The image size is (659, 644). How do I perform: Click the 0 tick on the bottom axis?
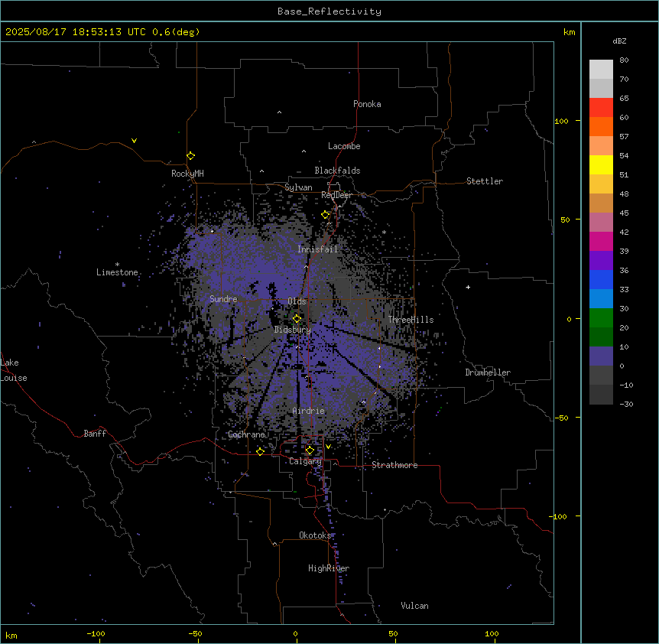(295, 634)
